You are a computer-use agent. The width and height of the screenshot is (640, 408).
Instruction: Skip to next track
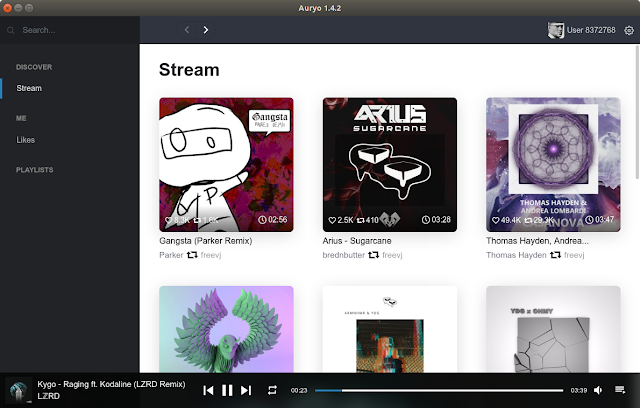tap(246, 390)
